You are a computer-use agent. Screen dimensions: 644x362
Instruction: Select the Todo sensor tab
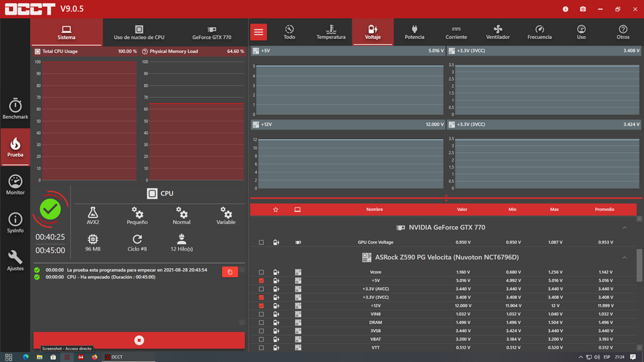(289, 32)
